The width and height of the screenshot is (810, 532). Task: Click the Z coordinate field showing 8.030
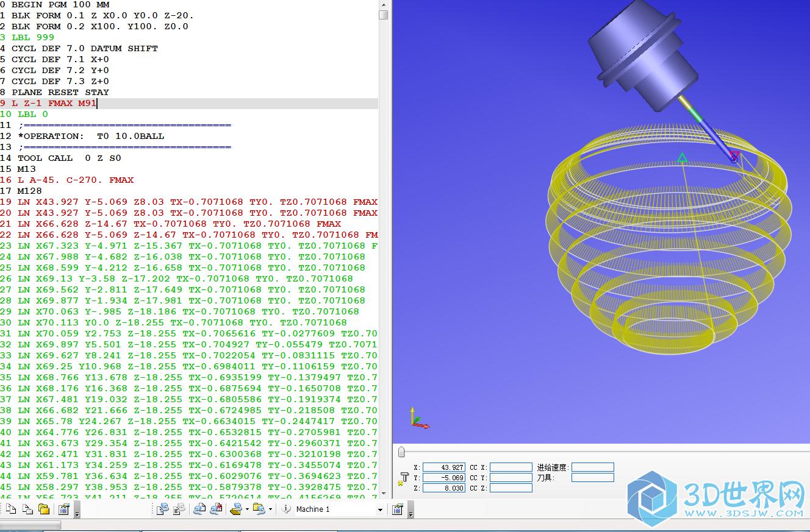tap(444, 488)
